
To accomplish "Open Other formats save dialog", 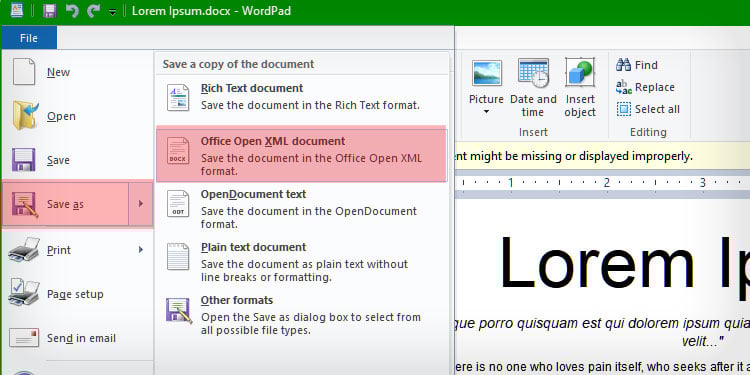I will click(x=301, y=315).
